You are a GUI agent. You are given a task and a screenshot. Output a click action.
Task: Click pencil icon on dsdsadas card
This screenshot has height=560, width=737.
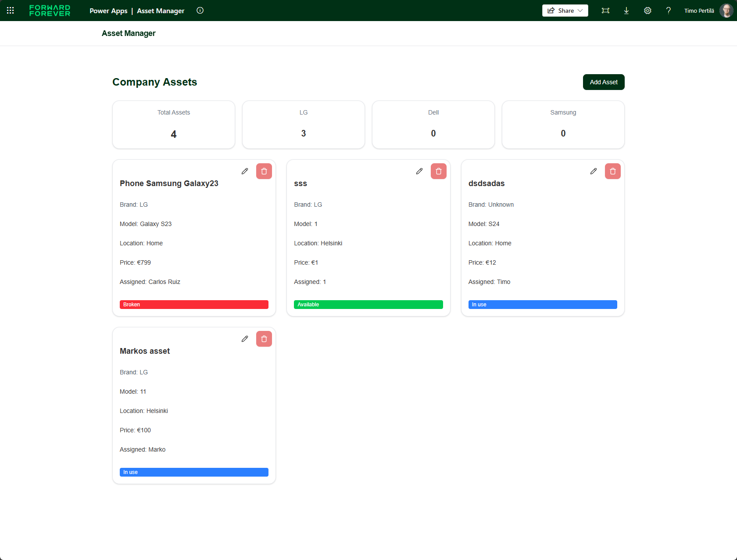[x=594, y=171]
